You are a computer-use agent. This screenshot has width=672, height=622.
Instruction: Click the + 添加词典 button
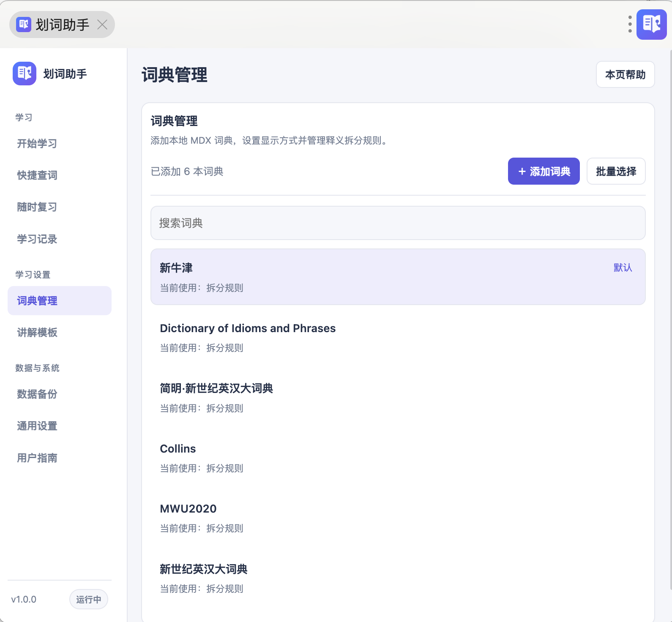pos(544,171)
